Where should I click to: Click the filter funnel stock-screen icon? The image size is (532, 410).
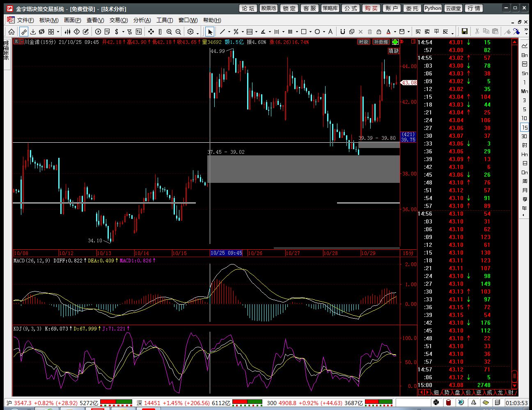pos(129,32)
